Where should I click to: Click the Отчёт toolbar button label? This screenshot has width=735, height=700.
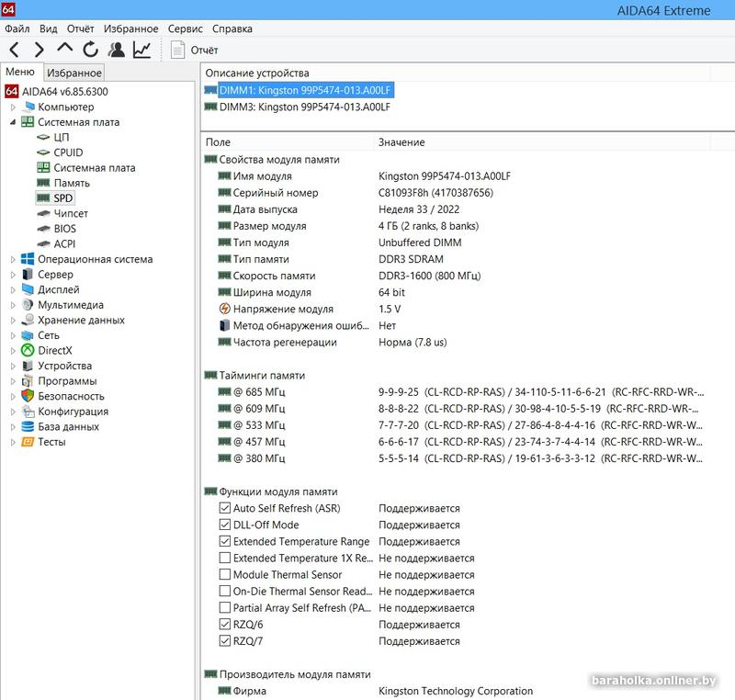click(204, 50)
